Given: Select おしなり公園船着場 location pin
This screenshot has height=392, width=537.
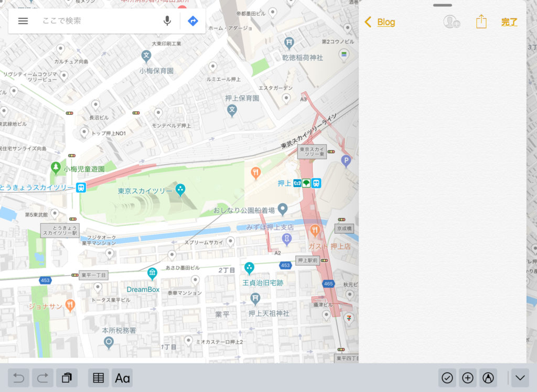Looking at the screenshot, I should (x=282, y=209).
